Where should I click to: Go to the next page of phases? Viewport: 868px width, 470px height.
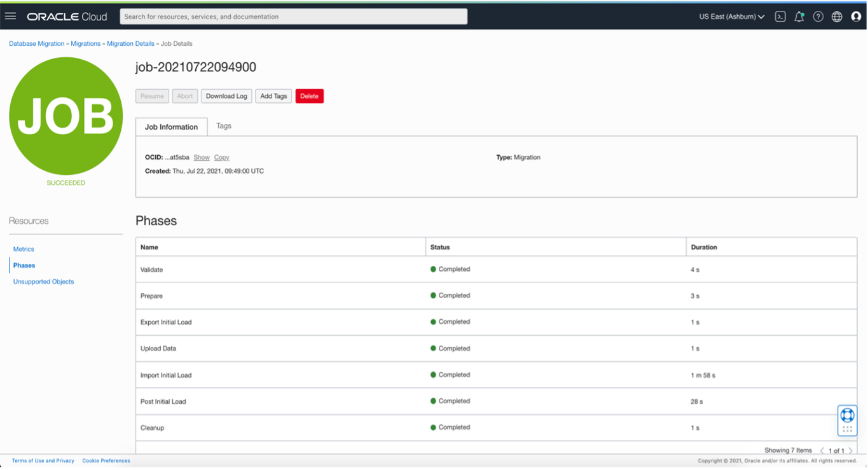point(851,450)
